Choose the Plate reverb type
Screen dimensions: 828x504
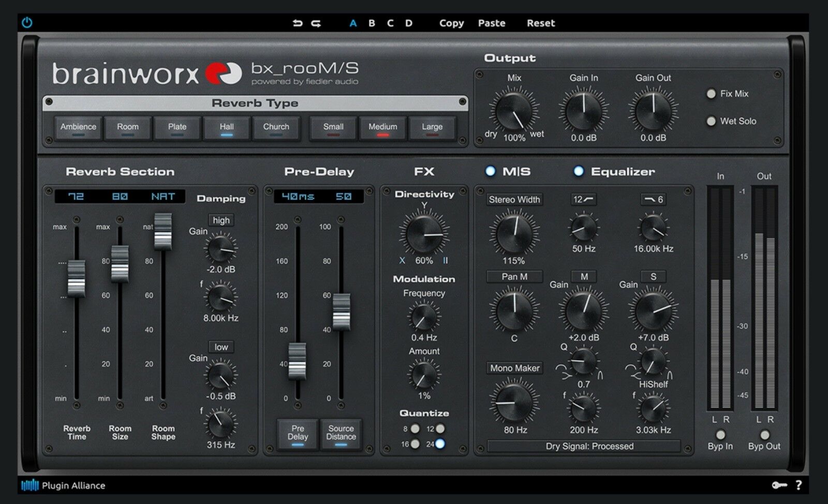(x=177, y=128)
